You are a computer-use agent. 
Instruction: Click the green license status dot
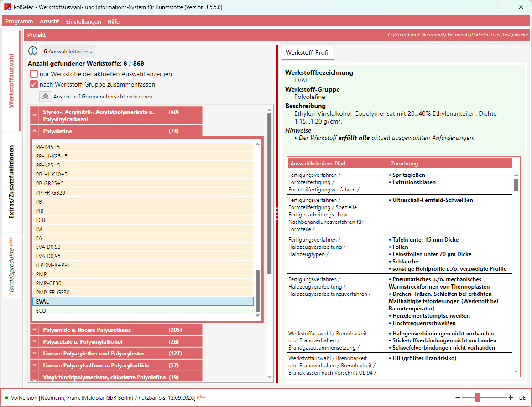click(7, 397)
